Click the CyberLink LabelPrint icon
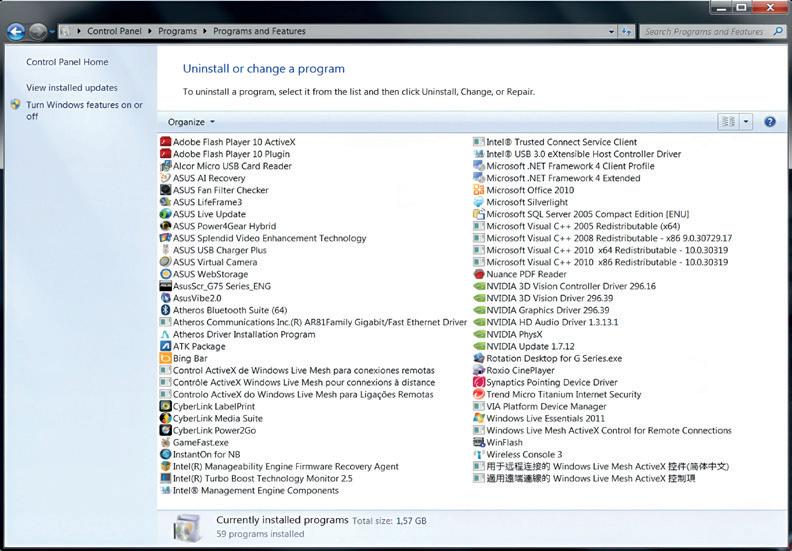Screen dimensions: 792x551 pos(165,407)
